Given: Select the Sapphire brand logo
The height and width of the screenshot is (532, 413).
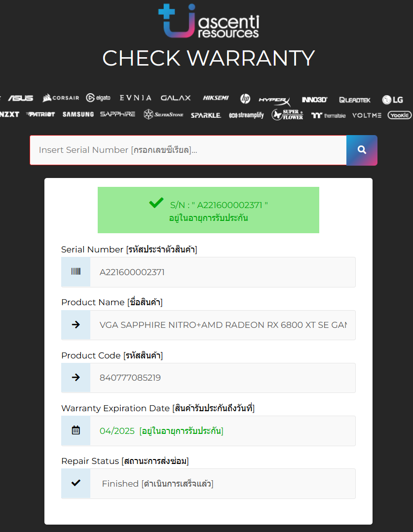Looking at the screenshot, I should coord(117,114).
